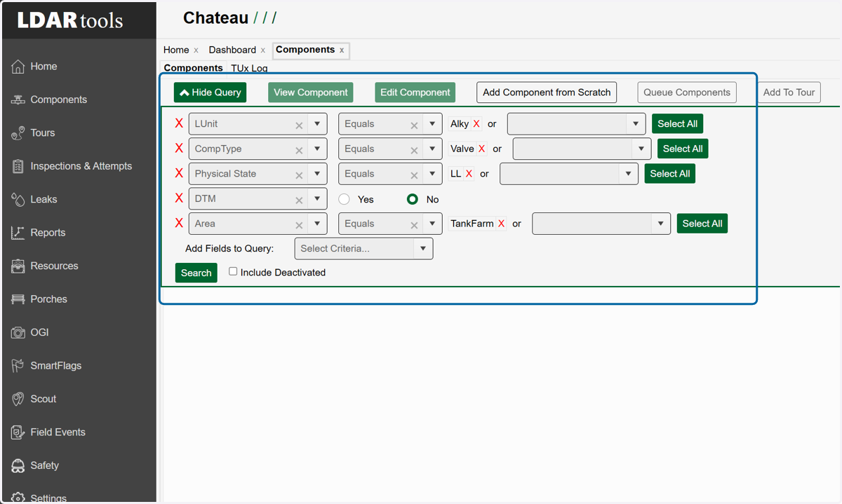The width and height of the screenshot is (842, 504).
Task: Remove the Alky value tag
Action: point(476,124)
